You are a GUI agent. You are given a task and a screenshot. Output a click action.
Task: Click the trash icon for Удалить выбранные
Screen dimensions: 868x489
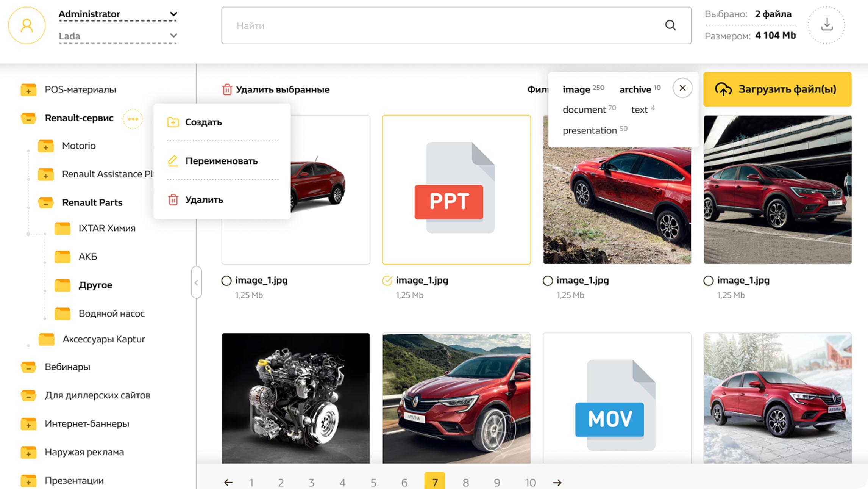[x=227, y=89]
